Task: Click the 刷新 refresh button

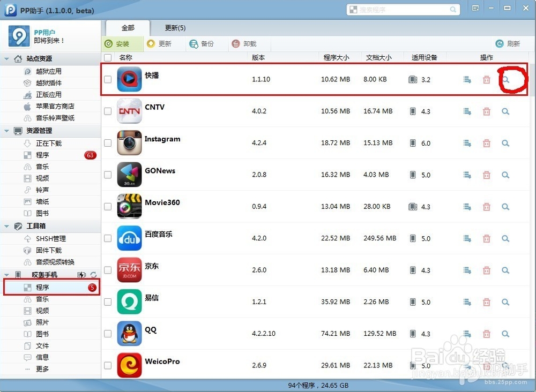Action: (x=508, y=44)
